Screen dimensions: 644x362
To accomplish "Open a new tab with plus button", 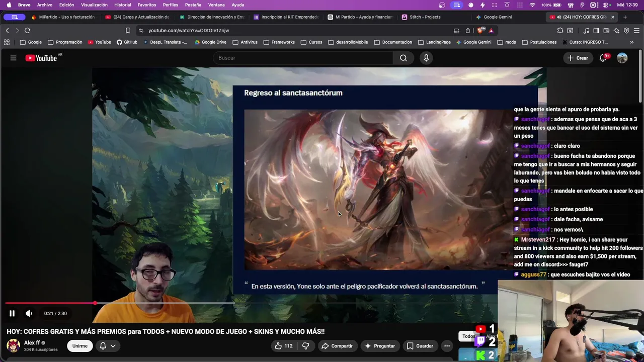I will click(x=625, y=17).
